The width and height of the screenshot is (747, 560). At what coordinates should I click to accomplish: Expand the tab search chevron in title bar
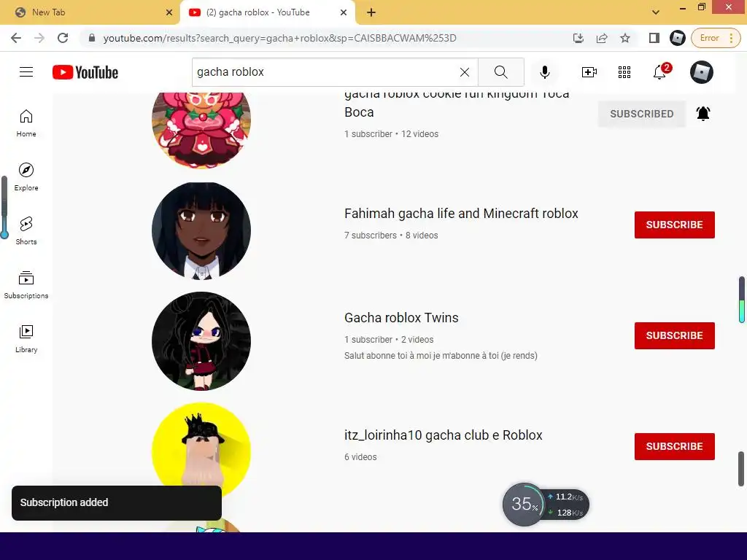656,12
